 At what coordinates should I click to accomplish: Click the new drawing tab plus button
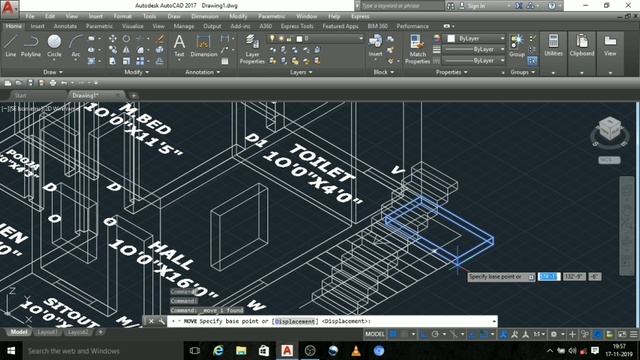pos(133,96)
